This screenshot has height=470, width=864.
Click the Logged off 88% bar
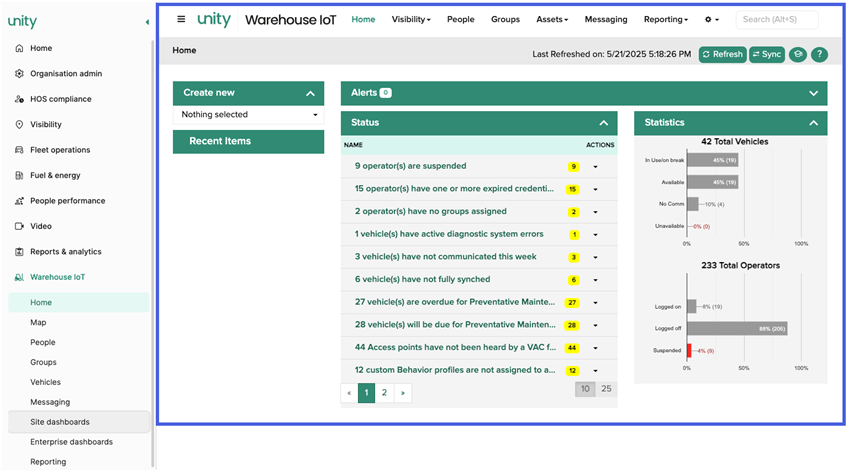[x=737, y=329]
